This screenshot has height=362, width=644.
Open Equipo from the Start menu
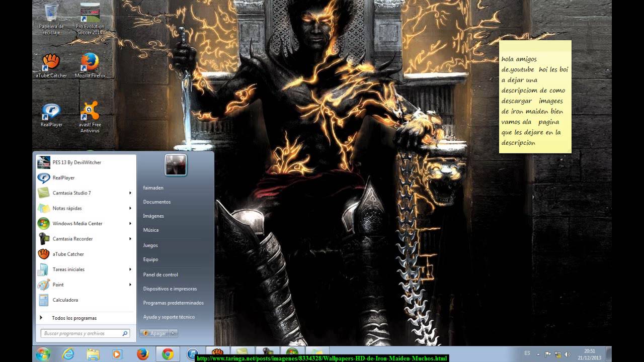[150, 259]
